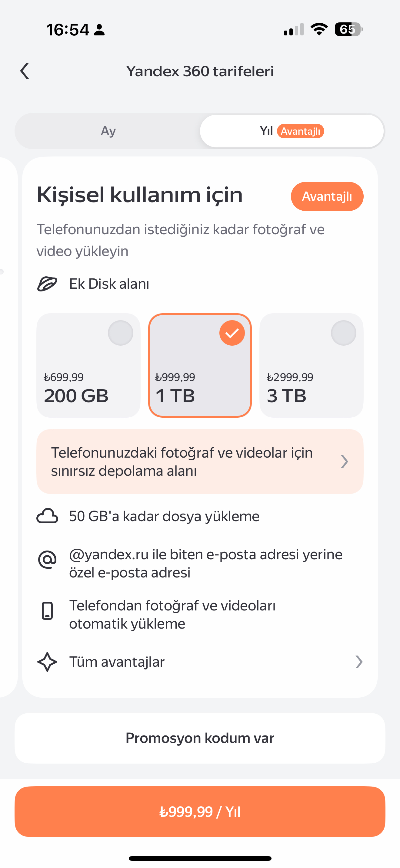Tap the orange Avantajlı badge on card
This screenshot has width=400, height=868.
(327, 196)
